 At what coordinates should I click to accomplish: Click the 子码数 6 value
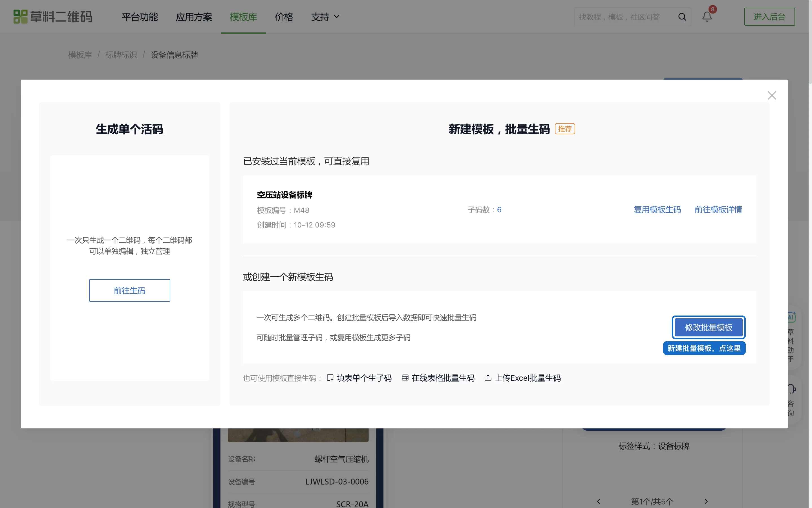click(x=499, y=210)
